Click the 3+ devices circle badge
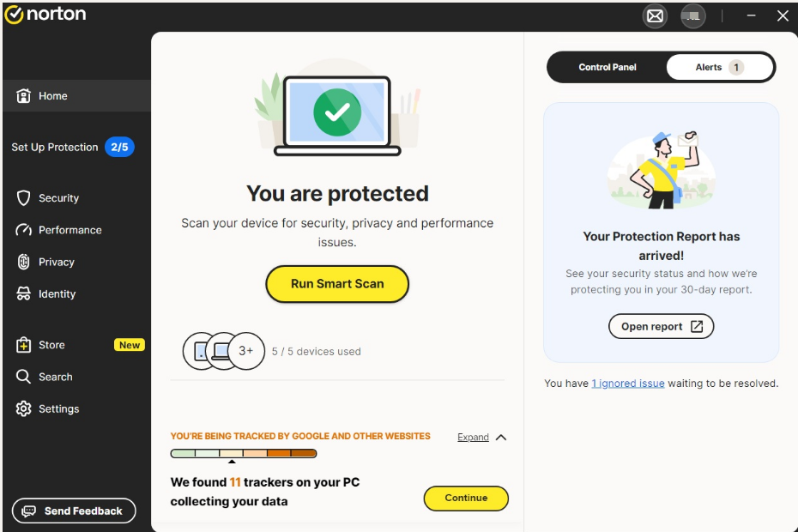 (x=246, y=351)
